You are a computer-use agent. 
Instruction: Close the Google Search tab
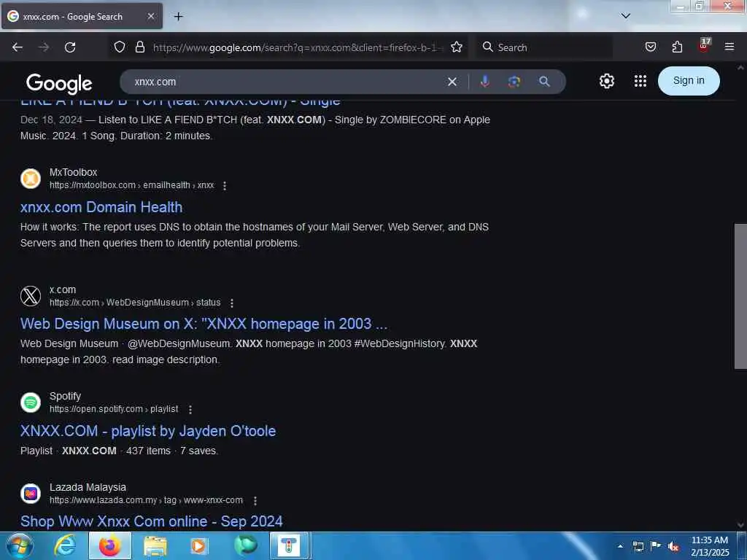[x=150, y=16]
